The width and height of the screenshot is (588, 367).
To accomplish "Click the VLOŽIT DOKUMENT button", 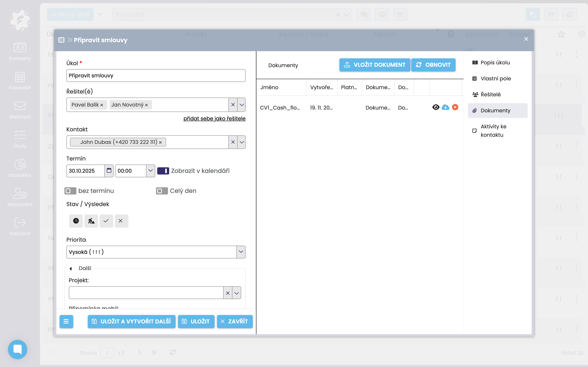I will pyautogui.click(x=375, y=65).
